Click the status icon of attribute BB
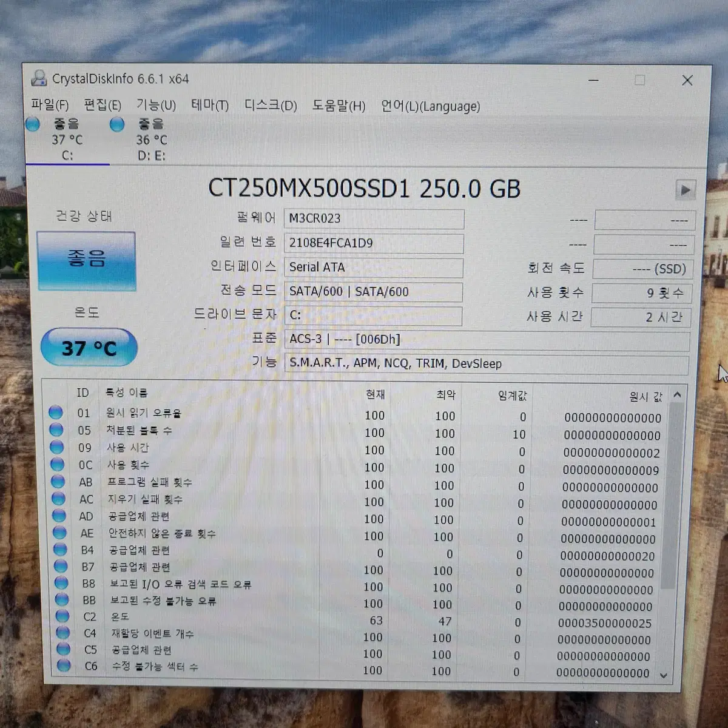Image resolution: width=728 pixels, height=728 pixels. 62,599
